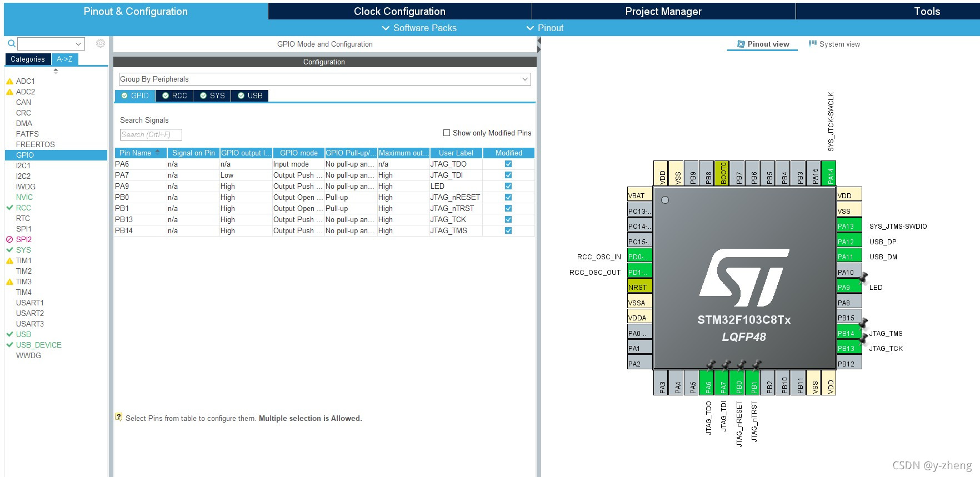Select USART1 in the peripheral list
This screenshot has height=477, width=980.
(30, 303)
